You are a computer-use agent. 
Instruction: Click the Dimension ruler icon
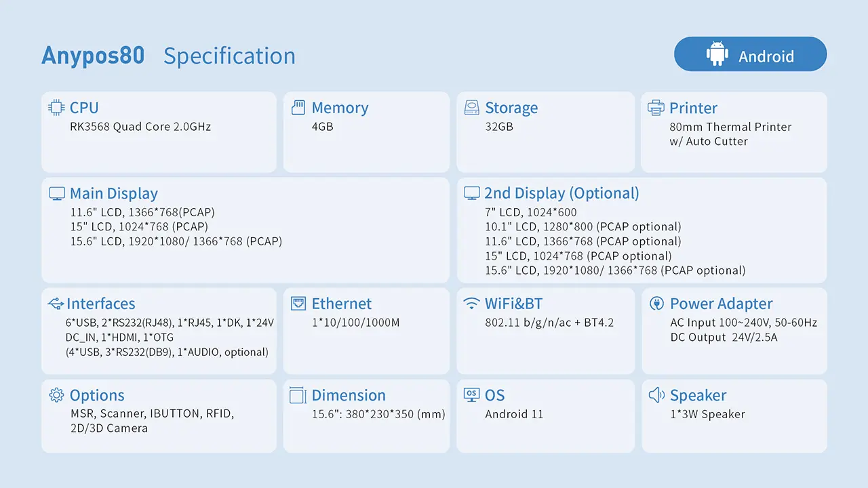pos(298,394)
